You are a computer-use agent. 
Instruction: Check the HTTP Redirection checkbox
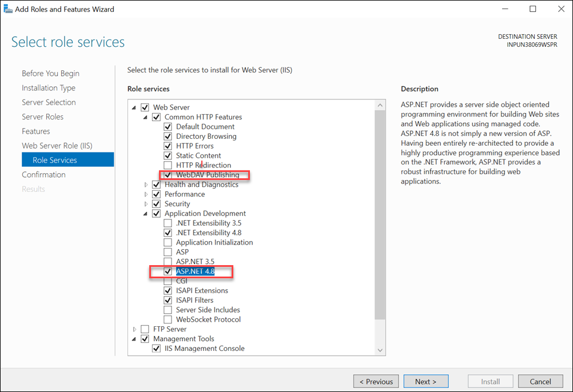[168, 165]
